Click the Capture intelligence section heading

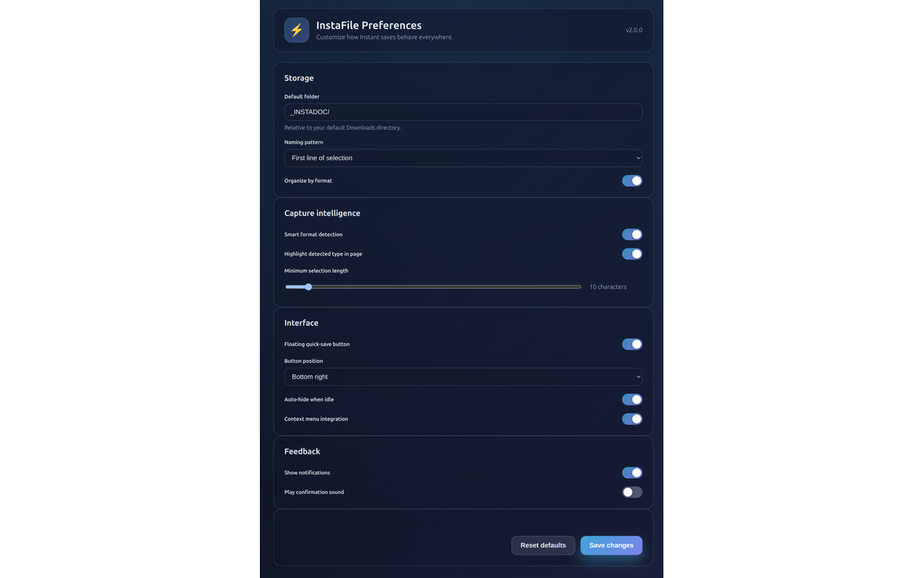pos(322,212)
